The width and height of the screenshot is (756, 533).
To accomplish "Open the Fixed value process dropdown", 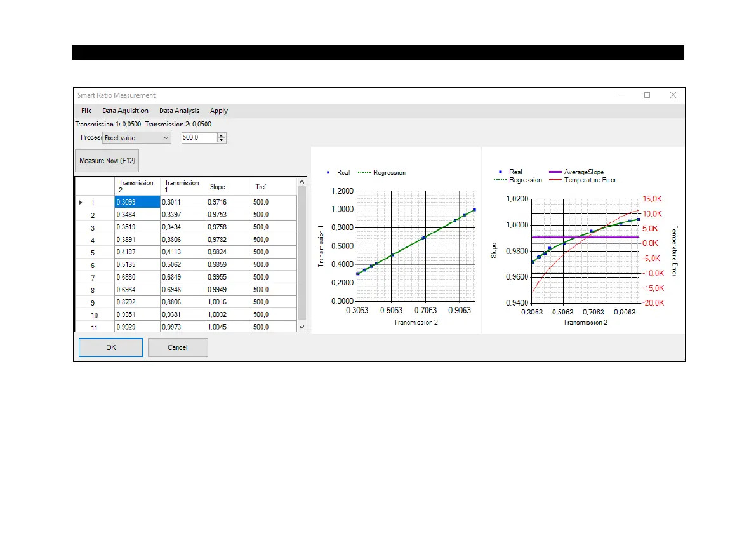I will point(137,138).
